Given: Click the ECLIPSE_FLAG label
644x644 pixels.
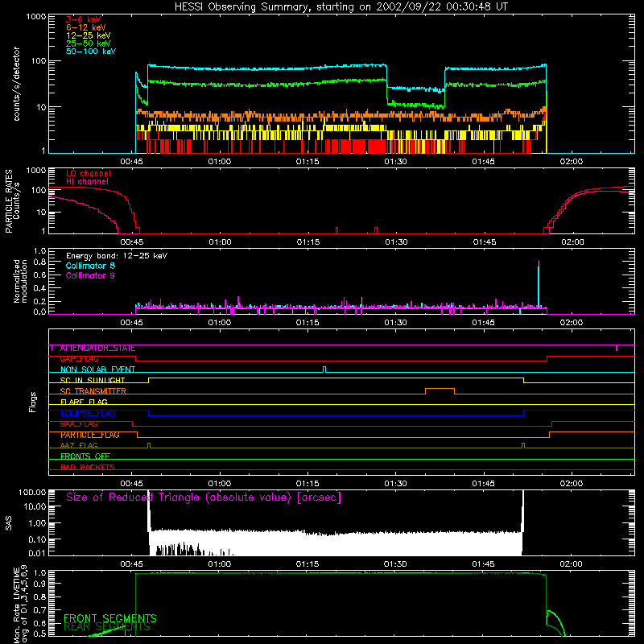Looking at the screenshot, I should tap(88, 413).
